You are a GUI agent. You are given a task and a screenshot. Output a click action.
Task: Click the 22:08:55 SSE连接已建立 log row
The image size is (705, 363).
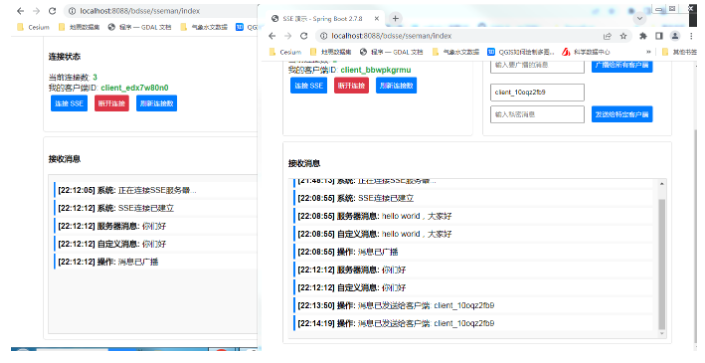tap(473, 198)
